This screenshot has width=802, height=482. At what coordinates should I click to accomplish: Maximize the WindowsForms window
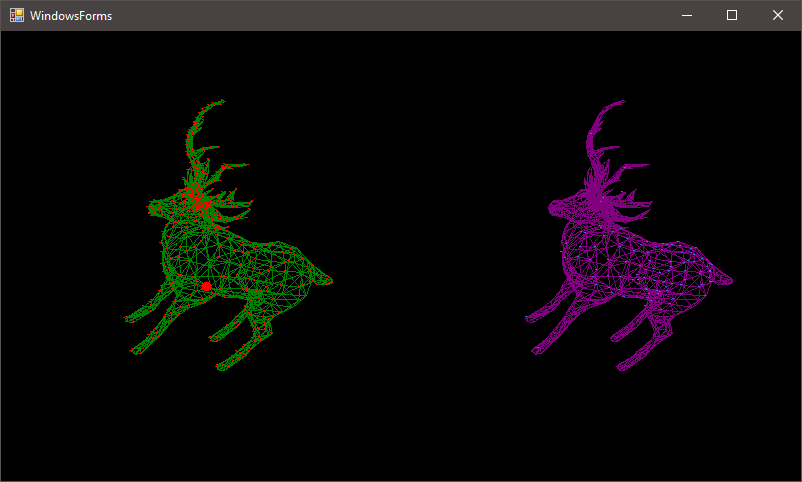732,15
